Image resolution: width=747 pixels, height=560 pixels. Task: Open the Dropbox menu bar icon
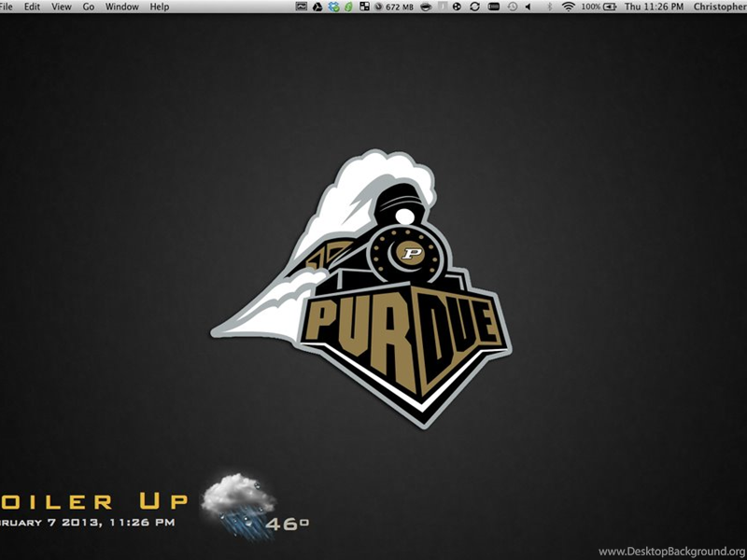click(x=334, y=7)
